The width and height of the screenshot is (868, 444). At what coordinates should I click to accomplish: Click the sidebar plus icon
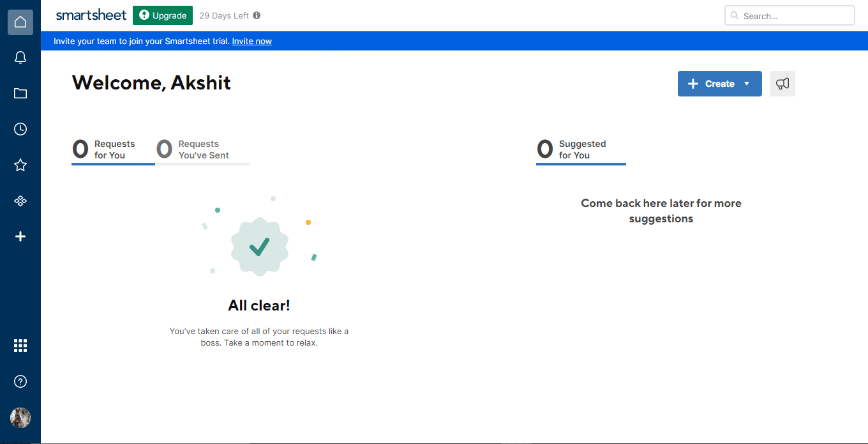[x=20, y=237]
